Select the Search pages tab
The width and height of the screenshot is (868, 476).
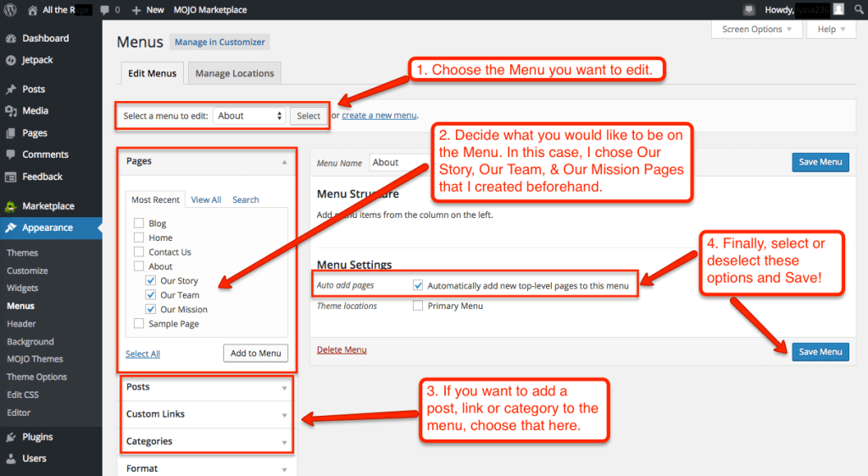246,199
